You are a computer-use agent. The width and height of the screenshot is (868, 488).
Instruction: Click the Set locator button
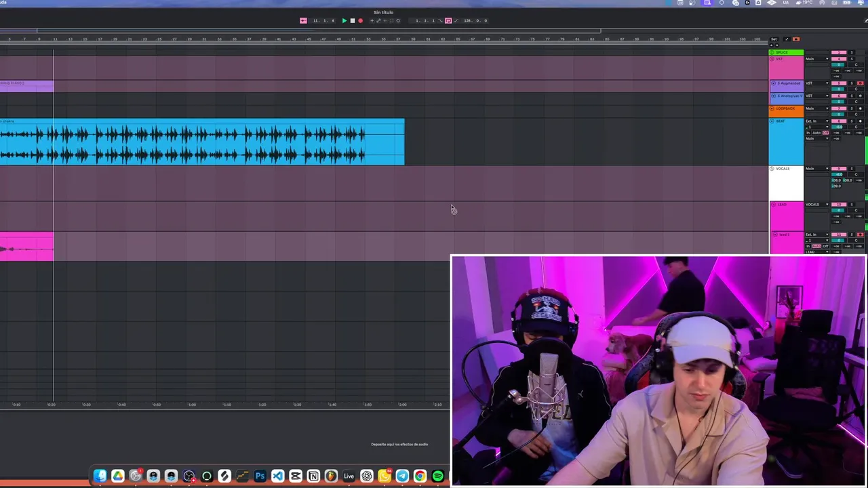point(774,39)
